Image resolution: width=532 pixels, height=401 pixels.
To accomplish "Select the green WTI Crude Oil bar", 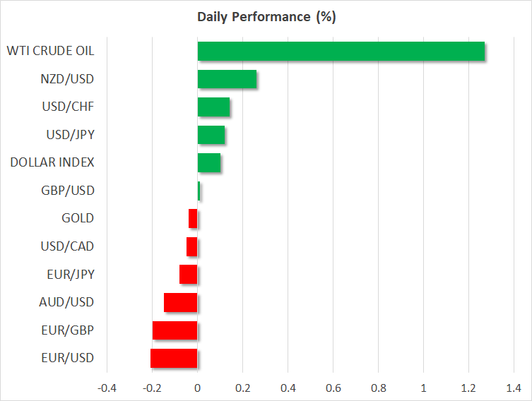I will click(x=341, y=52).
